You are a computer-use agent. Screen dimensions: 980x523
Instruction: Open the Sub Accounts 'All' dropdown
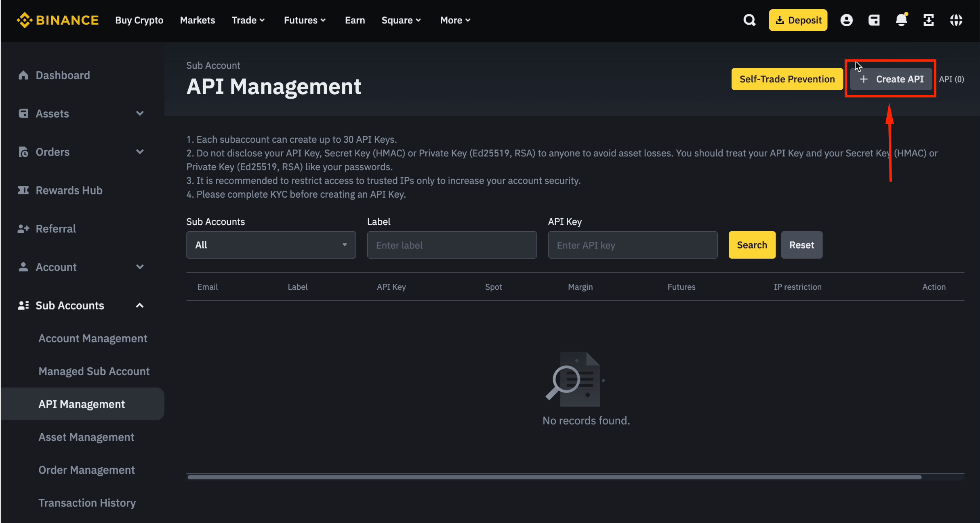pos(271,245)
